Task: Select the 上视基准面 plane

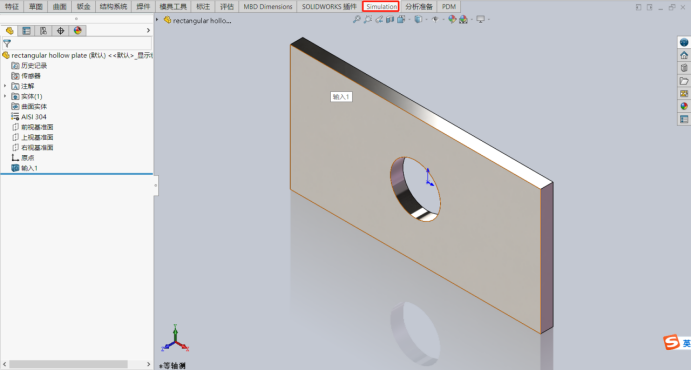Action: (32, 137)
